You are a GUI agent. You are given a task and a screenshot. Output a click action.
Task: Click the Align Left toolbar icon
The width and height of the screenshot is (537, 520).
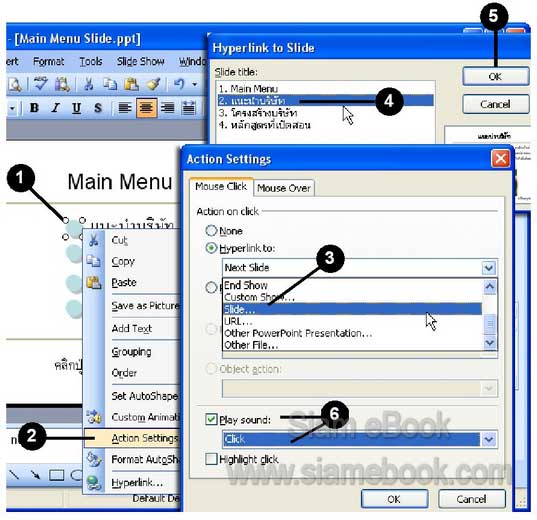coord(125,108)
